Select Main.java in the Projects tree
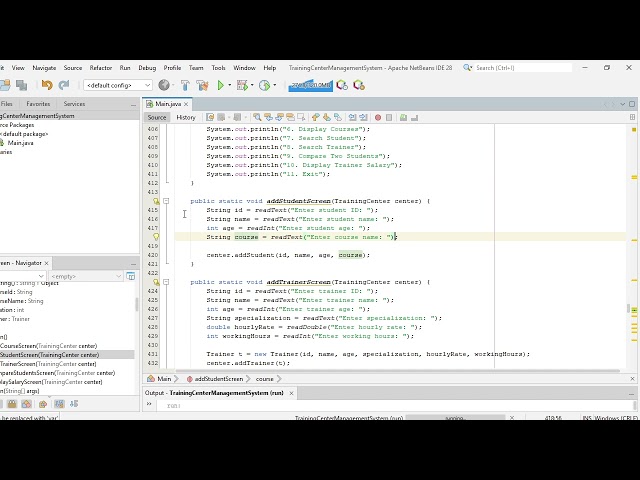This screenshot has width=640, height=480. coord(20,143)
